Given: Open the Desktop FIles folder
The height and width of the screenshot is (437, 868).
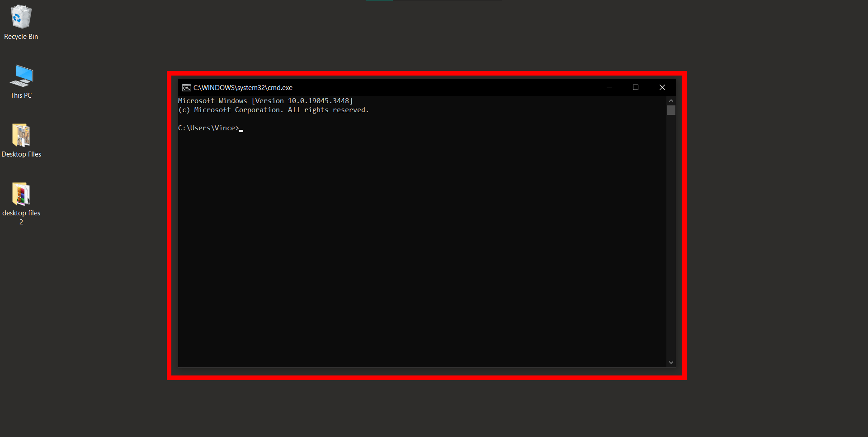Looking at the screenshot, I should [x=21, y=136].
